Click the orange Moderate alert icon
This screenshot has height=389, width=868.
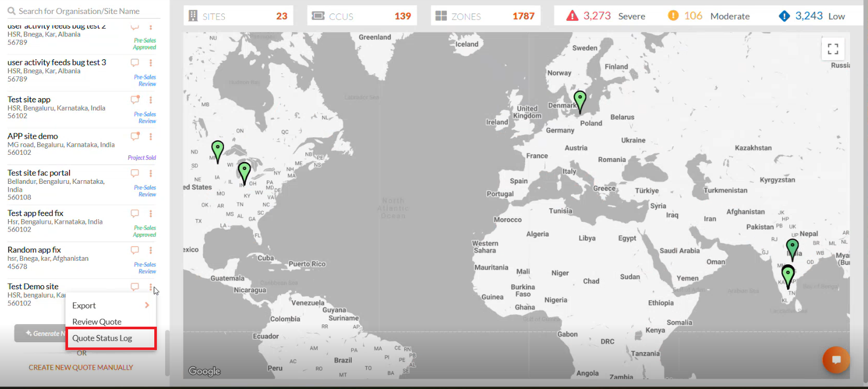(x=673, y=16)
